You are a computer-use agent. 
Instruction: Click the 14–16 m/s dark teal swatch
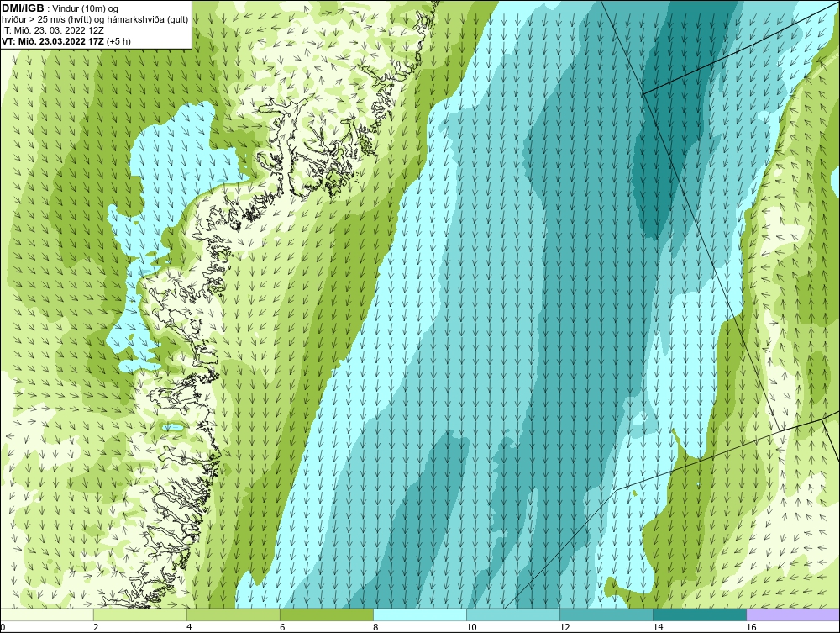pos(699,615)
